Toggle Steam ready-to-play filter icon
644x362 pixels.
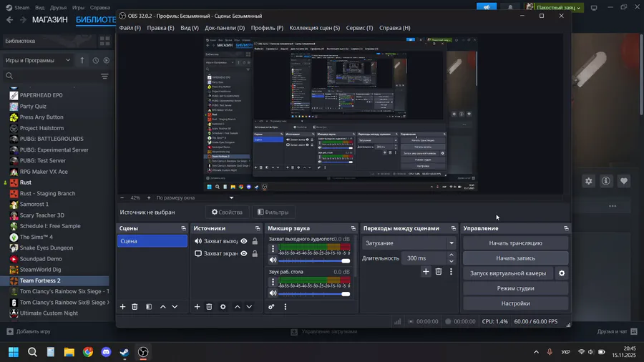(x=107, y=60)
